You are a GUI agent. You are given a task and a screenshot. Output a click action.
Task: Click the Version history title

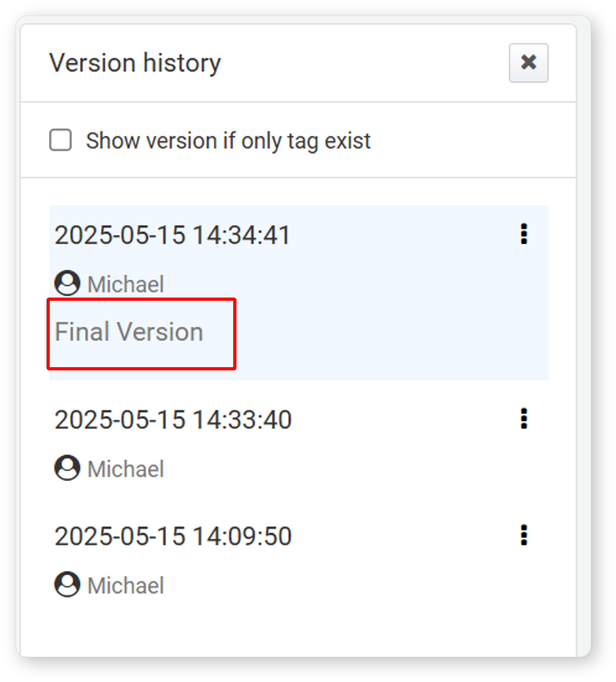pos(135,63)
